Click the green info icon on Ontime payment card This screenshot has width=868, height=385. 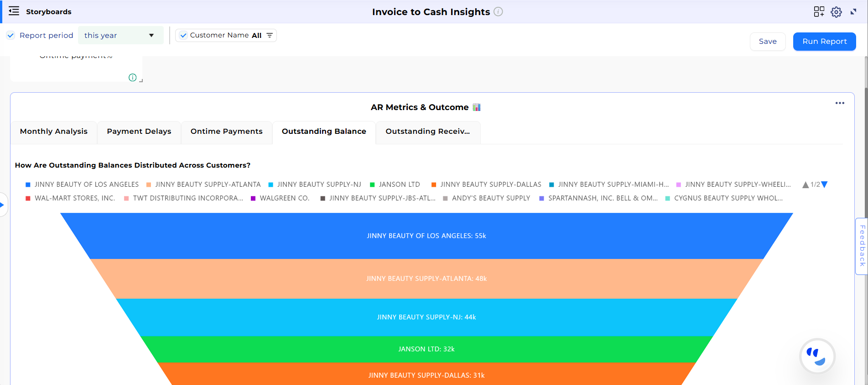click(x=132, y=78)
